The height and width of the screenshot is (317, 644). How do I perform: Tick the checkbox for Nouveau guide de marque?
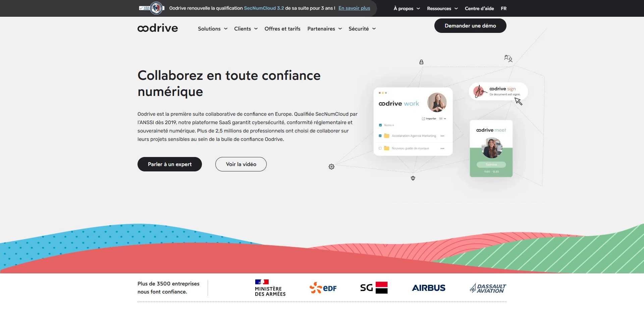[x=380, y=148]
